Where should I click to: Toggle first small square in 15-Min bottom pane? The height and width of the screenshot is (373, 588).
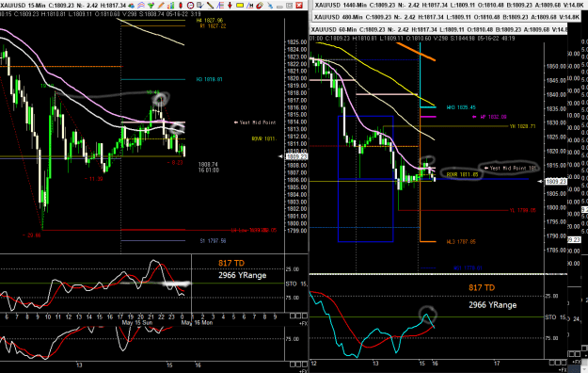[293, 365]
